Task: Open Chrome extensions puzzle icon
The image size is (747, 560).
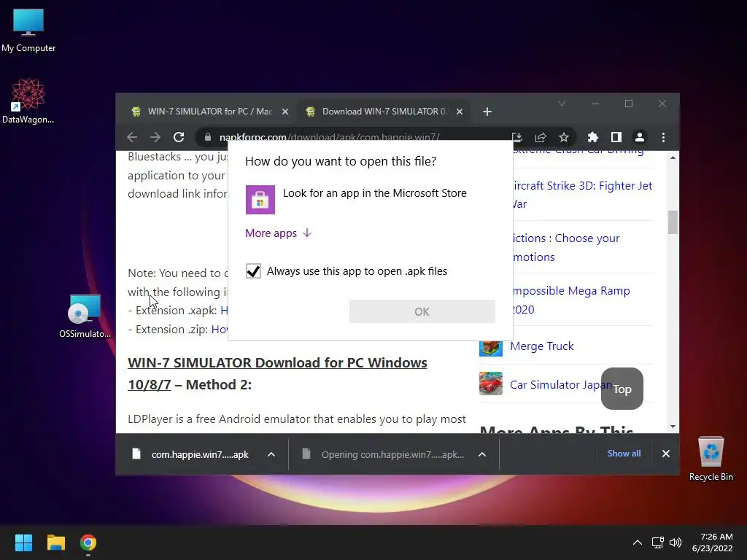Action: pos(592,137)
